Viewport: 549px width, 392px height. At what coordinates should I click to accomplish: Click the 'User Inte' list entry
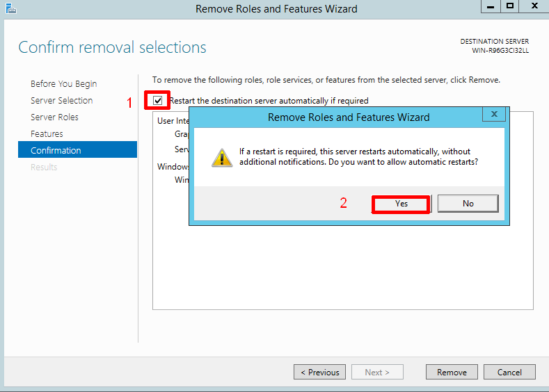(x=173, y=121)
